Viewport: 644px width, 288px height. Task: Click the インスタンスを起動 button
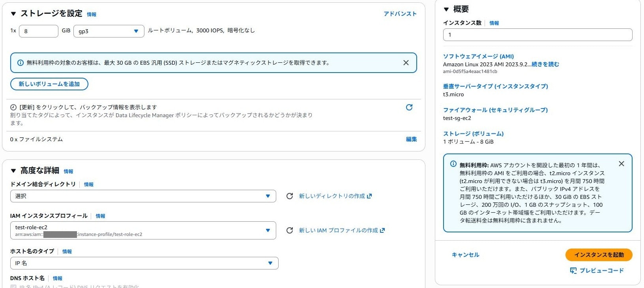click(x=599, y=255)
